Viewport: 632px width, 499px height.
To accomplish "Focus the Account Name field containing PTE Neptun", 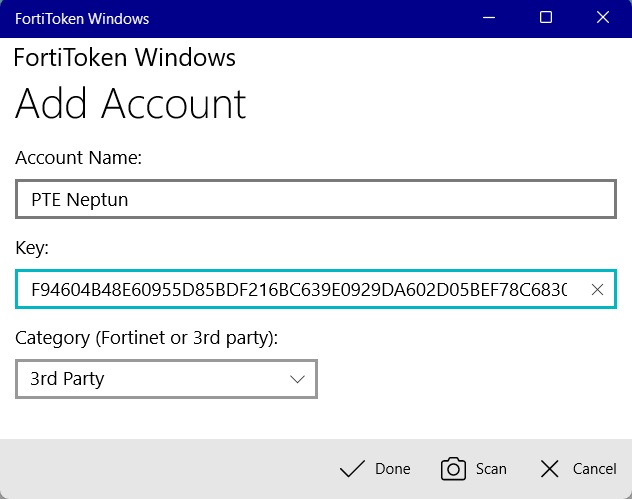I will 315,199.
